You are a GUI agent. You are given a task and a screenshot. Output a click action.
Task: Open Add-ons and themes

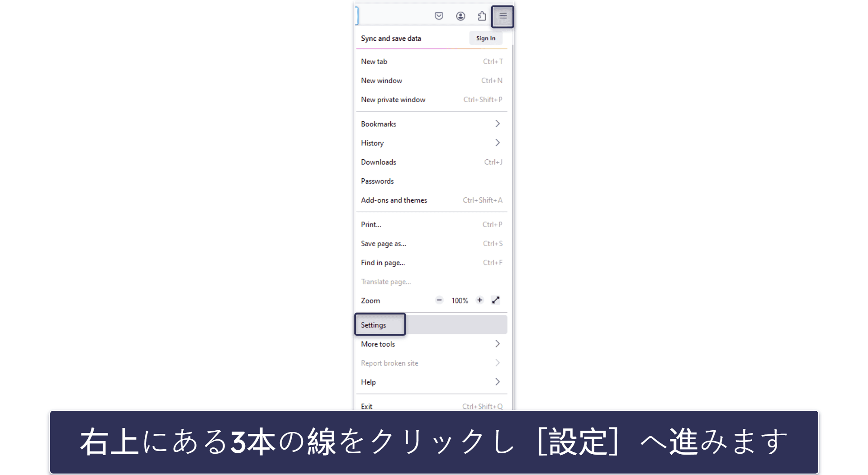432,200
